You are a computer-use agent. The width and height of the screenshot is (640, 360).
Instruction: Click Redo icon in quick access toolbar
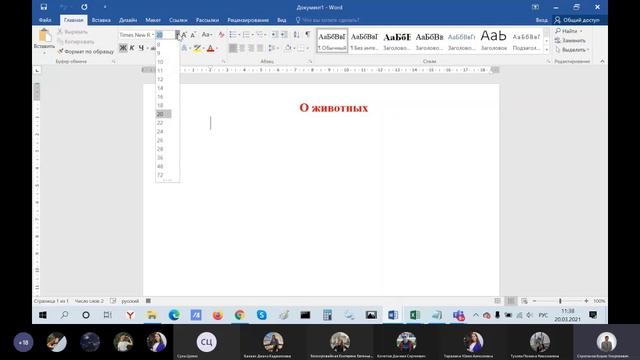pyautogui.click(x=84, y=7)
